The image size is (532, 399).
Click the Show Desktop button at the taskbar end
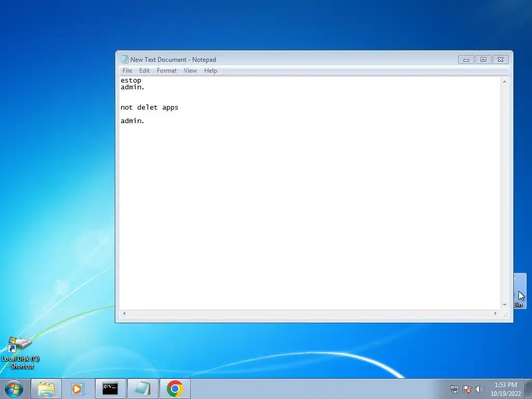528,389
